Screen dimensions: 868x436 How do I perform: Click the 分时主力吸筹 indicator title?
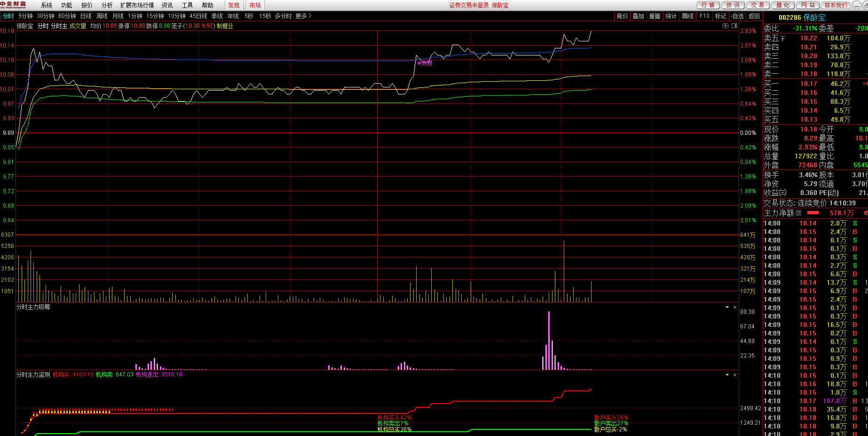[33, 307]
